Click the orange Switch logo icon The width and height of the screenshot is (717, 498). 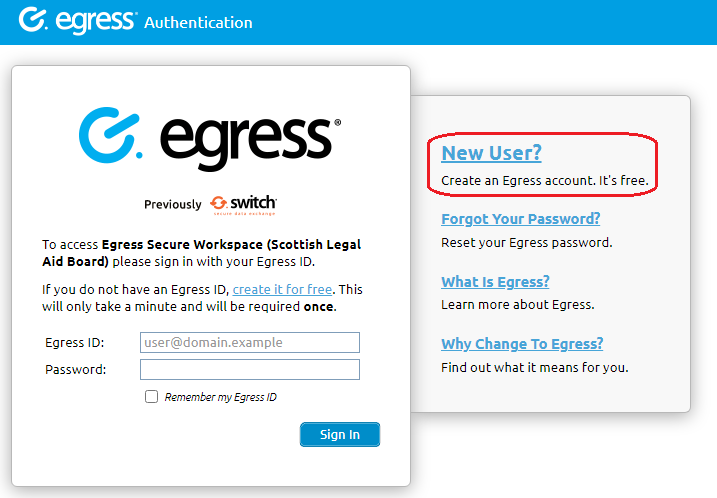pyautogui.click(x=219, y=203)
